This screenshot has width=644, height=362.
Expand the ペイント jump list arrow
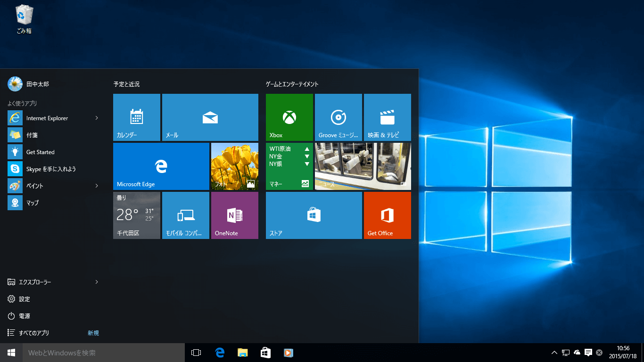pyautogui.click(x=97, y=186)
